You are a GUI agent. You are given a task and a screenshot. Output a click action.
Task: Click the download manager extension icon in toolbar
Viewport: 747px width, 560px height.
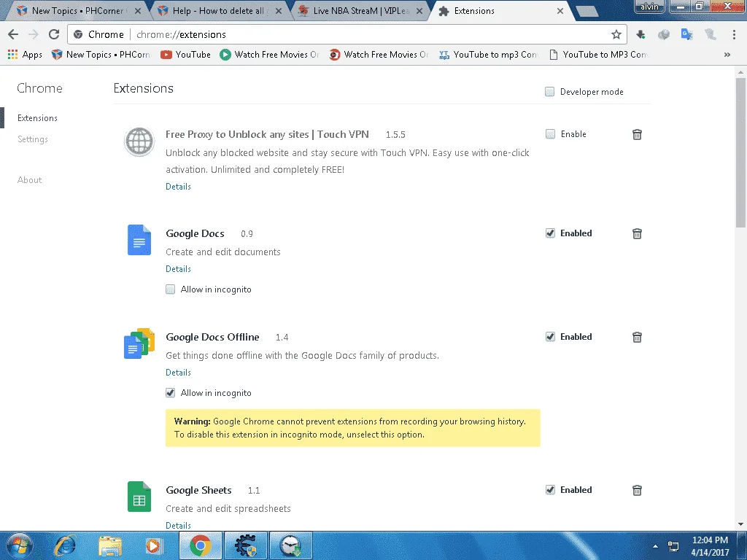(640, 34)
